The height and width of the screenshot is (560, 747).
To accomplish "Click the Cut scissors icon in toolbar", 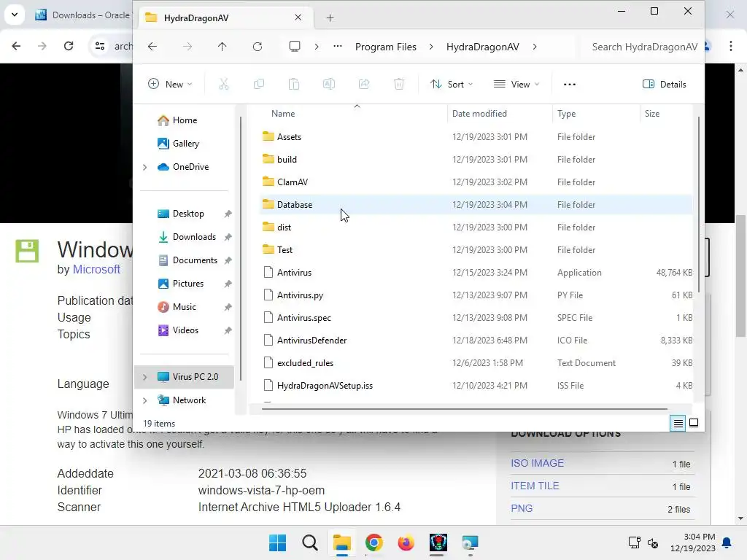I will pos(223,85).
